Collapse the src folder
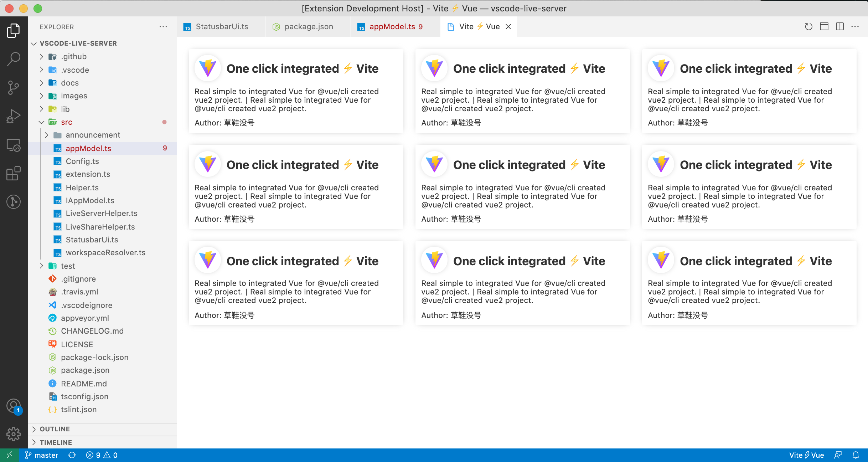 click(66, 122)
